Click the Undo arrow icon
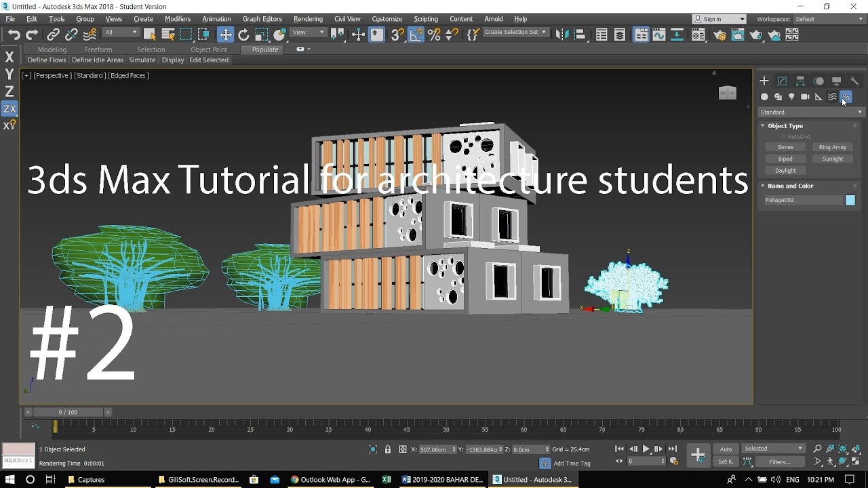 point(14,35)
